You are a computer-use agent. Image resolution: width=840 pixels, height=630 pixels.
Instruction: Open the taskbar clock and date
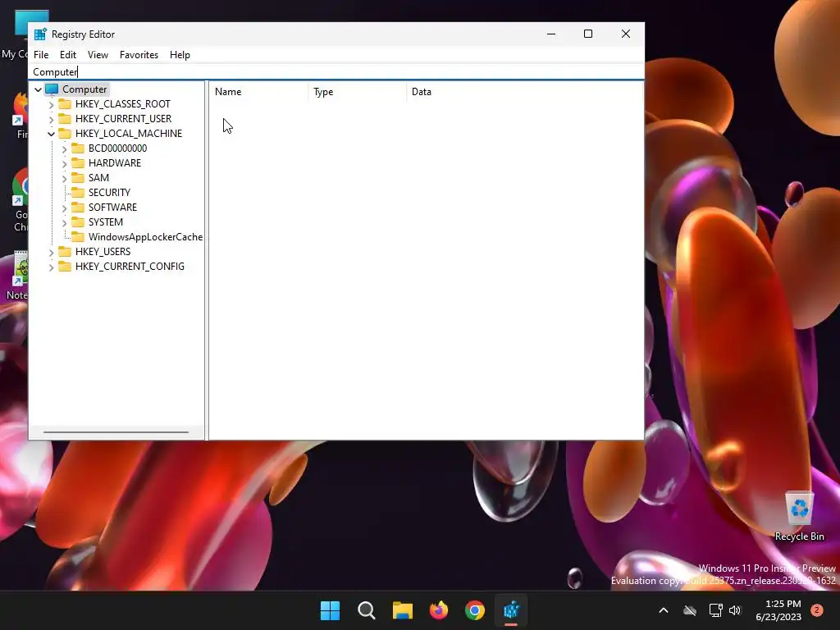click(x=778, y=610)
